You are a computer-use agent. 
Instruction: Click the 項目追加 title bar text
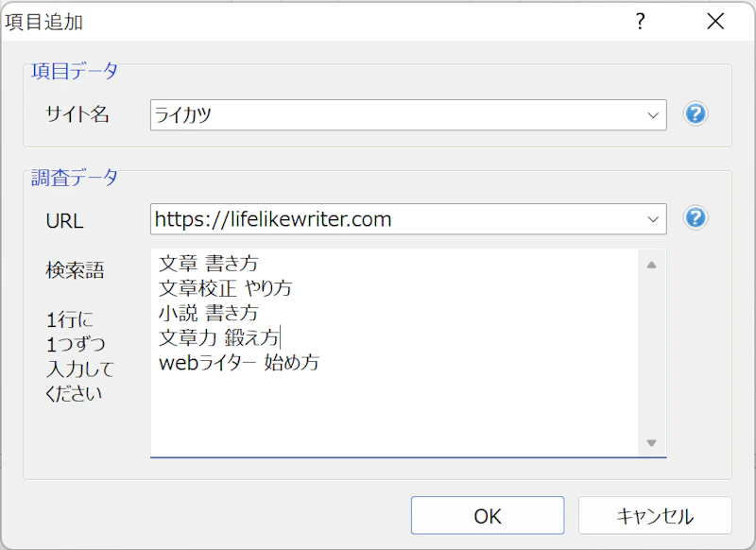(x=44, y=22)
